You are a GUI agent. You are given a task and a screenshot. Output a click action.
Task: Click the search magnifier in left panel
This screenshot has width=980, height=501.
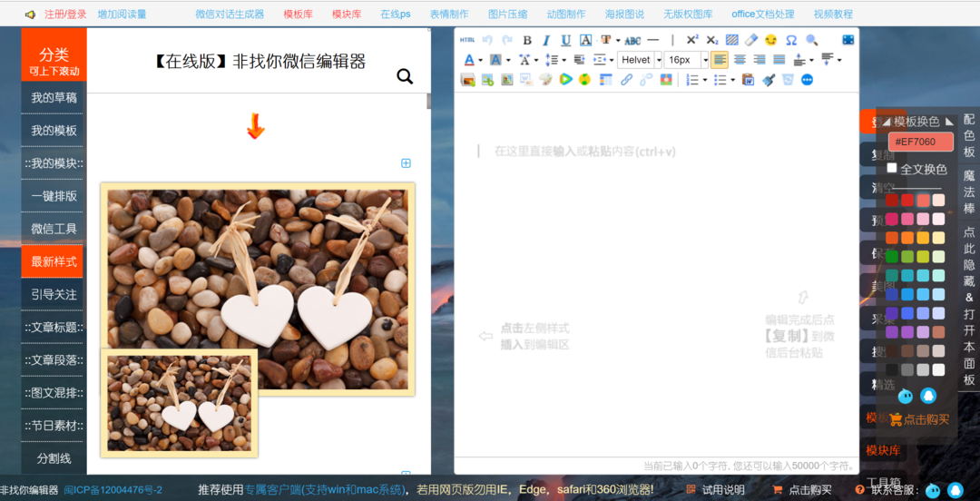click(405, 77)
